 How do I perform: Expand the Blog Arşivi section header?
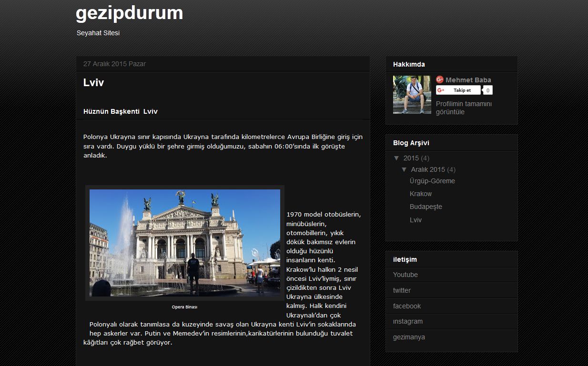click(x=411, y=142)
